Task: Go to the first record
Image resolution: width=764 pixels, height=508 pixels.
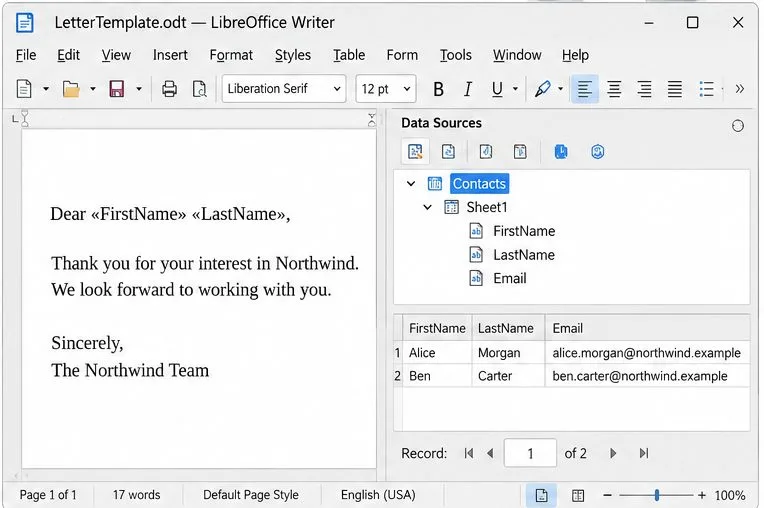Action: [x=469, y=453]
